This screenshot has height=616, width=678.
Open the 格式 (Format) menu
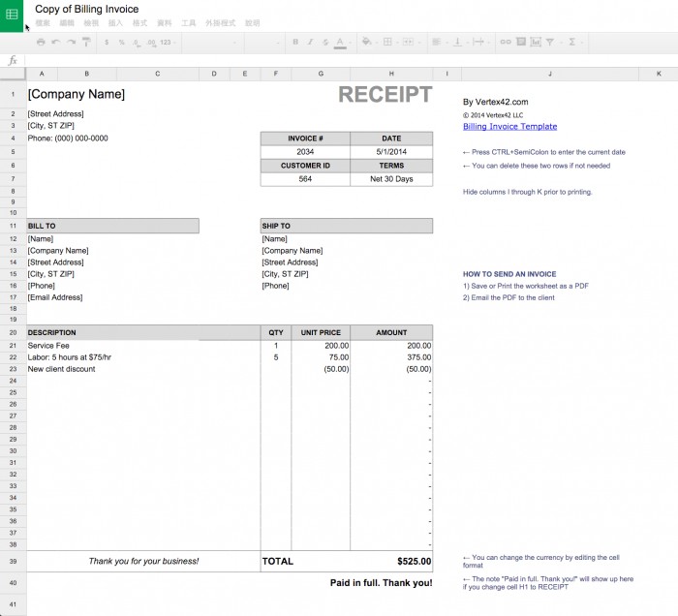click(x=139, y=23)
